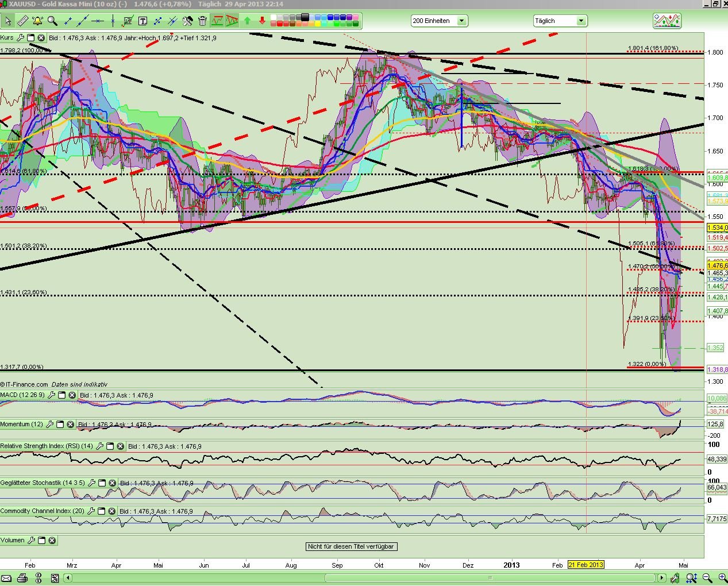The height and width of the screenshot is (586, 728).
Task: Open the hammer and wrench settings tool
Action: (x=187, y=21)
